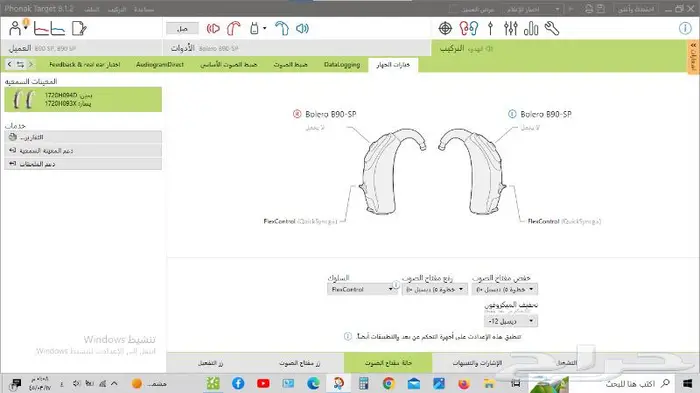This screenshot has height=393, width=700.
Task: Open the fine tuning sliders icon
Action: (x=511, y=29)
